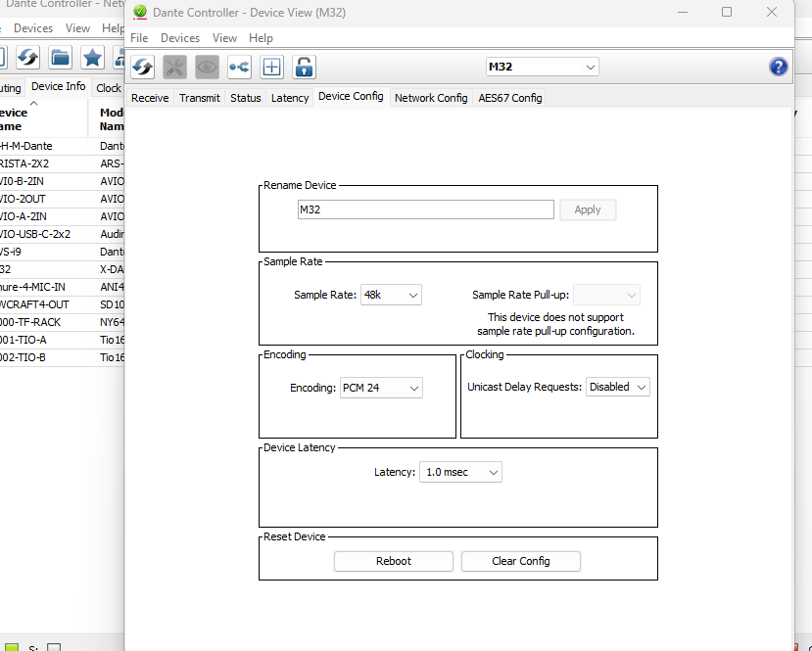Switch to the Status tab
This screenshot has height=651, width=812.
(x=246, y=98)
